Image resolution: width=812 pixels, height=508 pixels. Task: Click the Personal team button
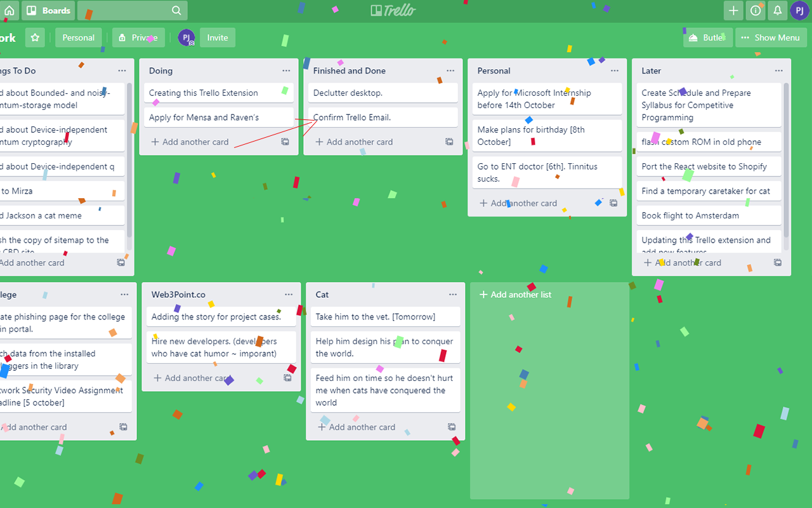coord(78,37)
